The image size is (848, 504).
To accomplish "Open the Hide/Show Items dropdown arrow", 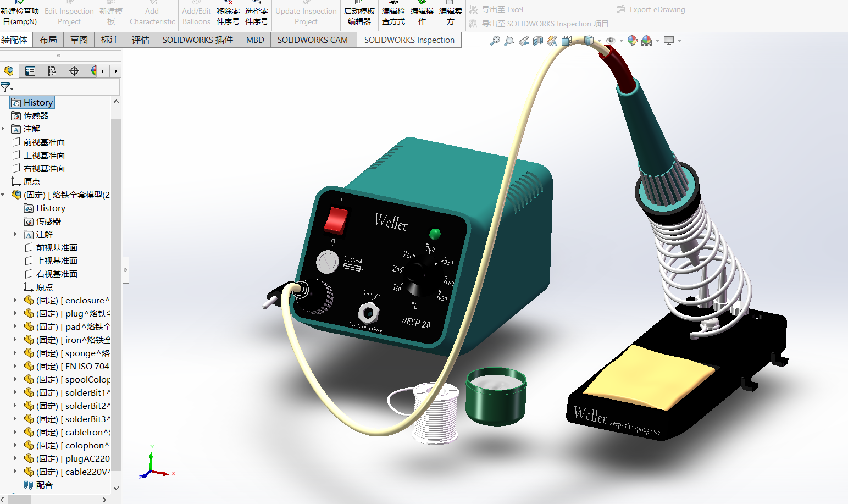I will [621, 41].
